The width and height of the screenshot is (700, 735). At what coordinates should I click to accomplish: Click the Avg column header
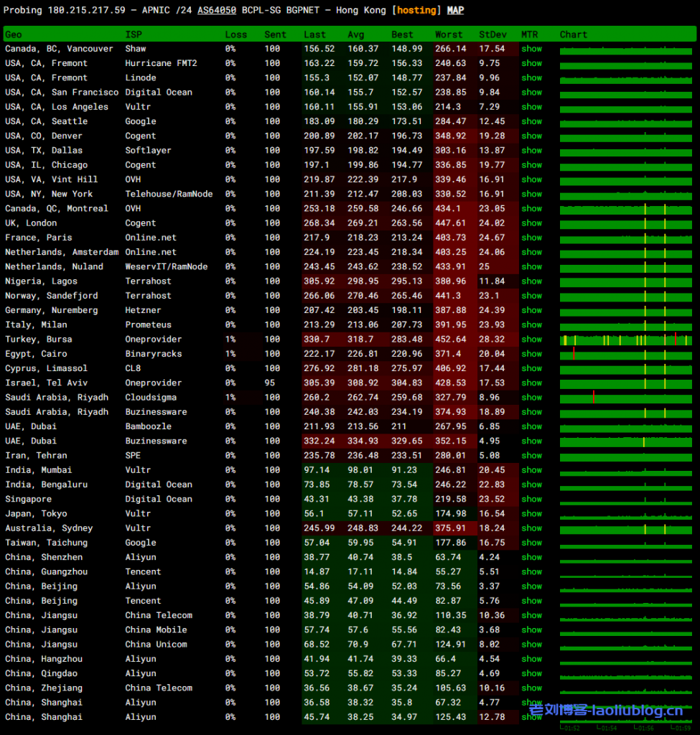pyautogui.click(x=355, y=34)
